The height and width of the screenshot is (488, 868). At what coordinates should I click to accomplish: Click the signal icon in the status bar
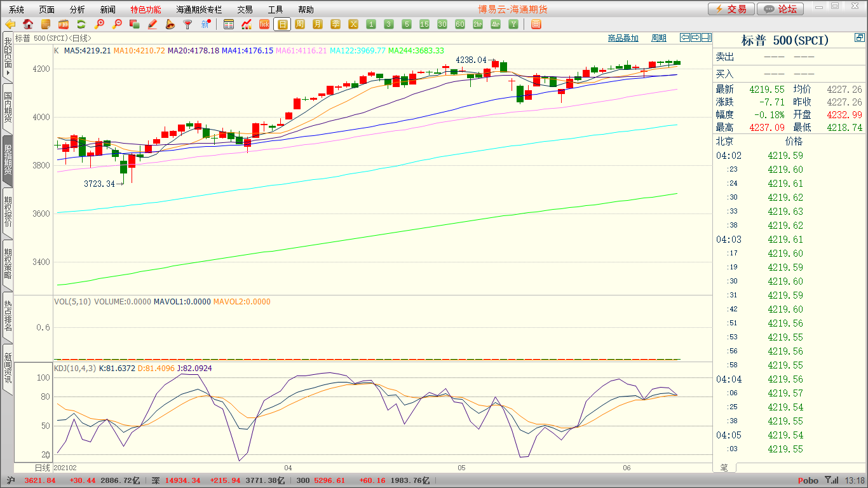pyautogui.click(x=831, y=480)
